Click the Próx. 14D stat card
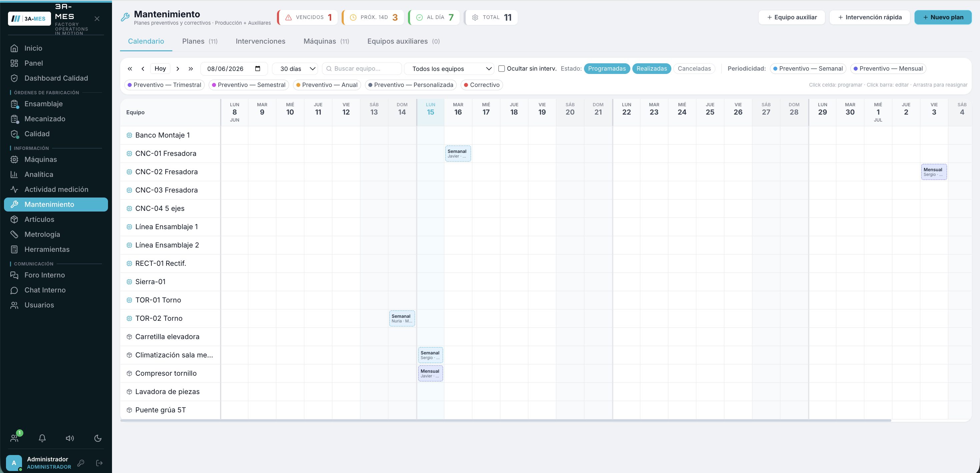 [373, 18]
